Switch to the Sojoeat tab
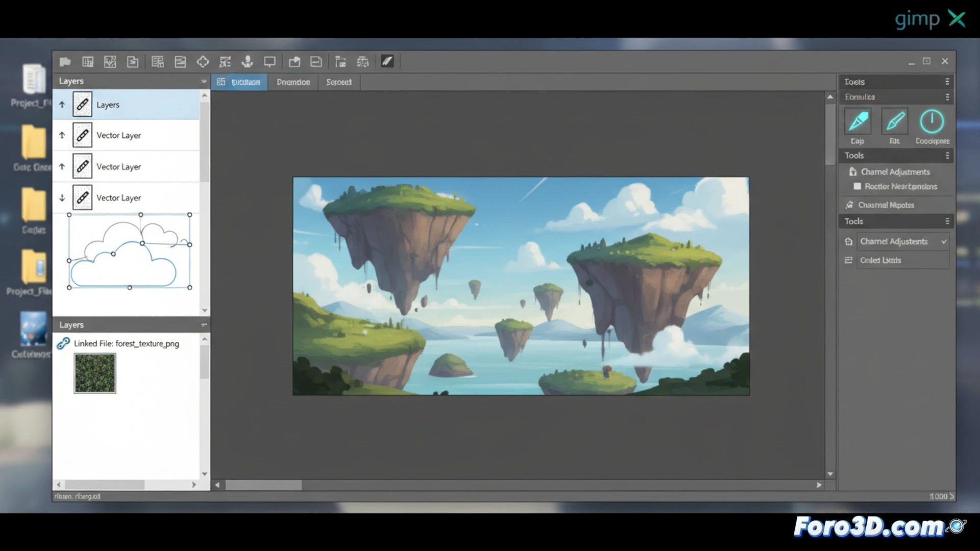 (338, 82)
